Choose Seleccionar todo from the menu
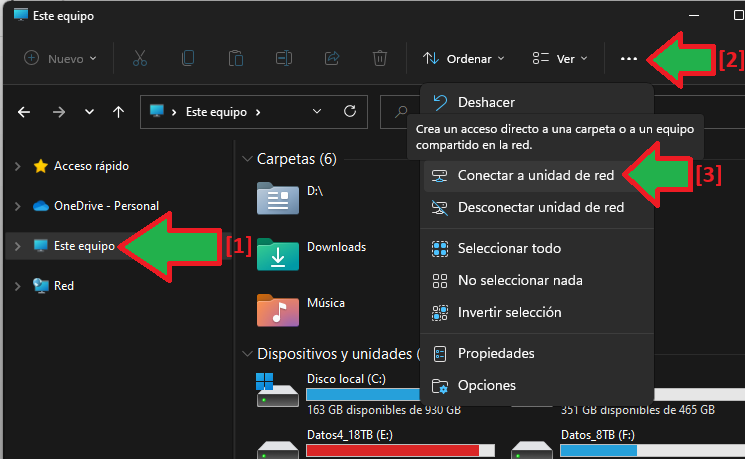 tap(537, 249)
